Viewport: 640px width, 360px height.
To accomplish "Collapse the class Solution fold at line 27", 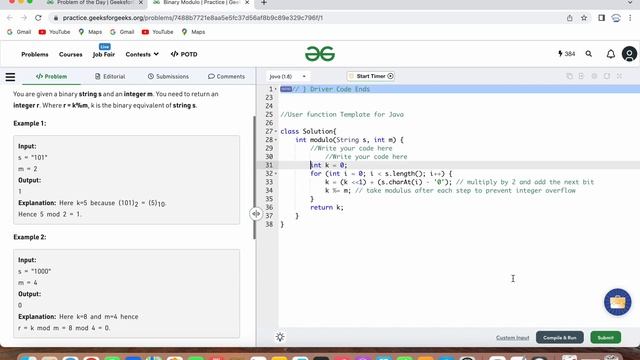I will [x=276, y=131].
